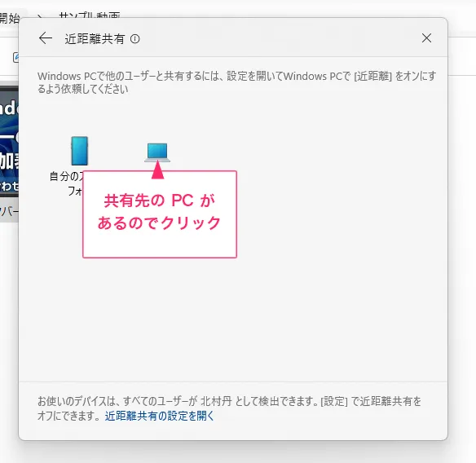Go back using the arrow beside 近距離共有
476x463 pixels.
tap(46, 38)
